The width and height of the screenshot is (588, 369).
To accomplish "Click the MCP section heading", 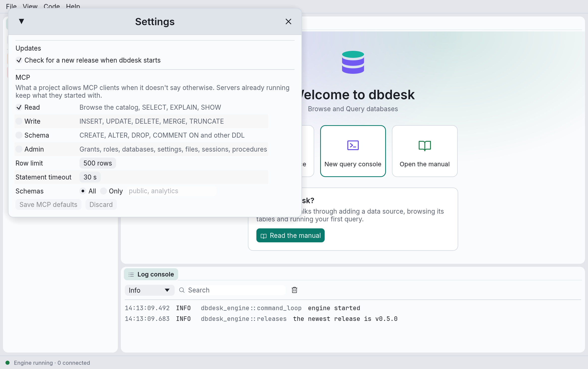I will pyautogui.click(x=23, y=78).
